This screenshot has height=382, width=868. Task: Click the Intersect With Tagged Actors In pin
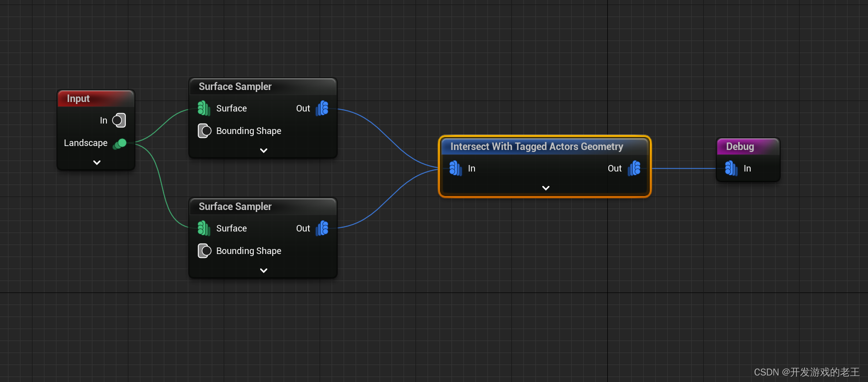[x=455, y=168]
